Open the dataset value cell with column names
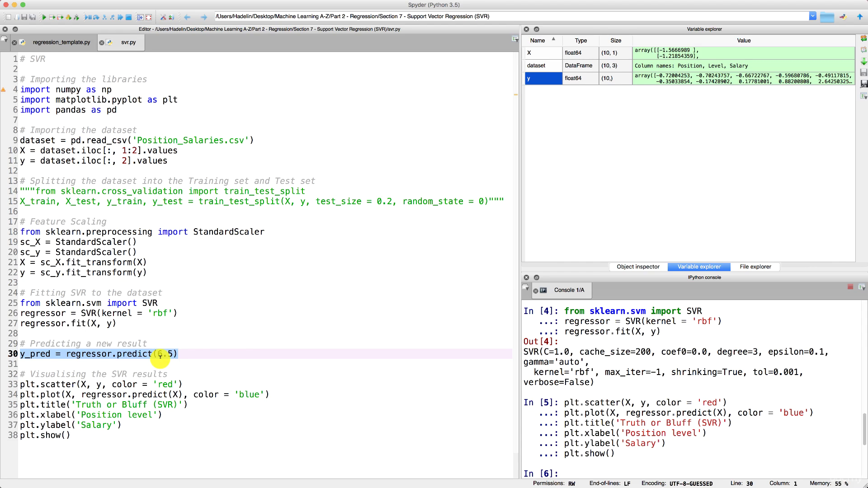Image resolution: width=868 pixels, height=488 pixels. pos(744,66)
